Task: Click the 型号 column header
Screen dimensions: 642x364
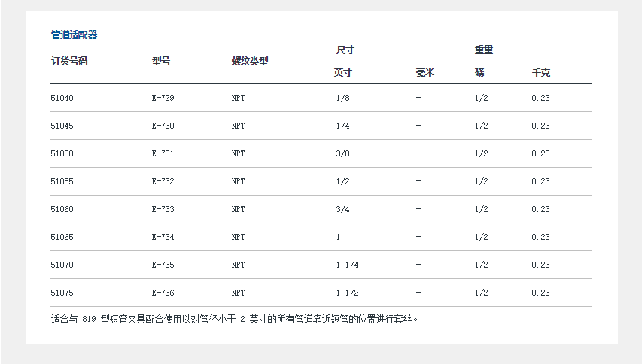Action: pyautogui.click(x=161, y=61)
